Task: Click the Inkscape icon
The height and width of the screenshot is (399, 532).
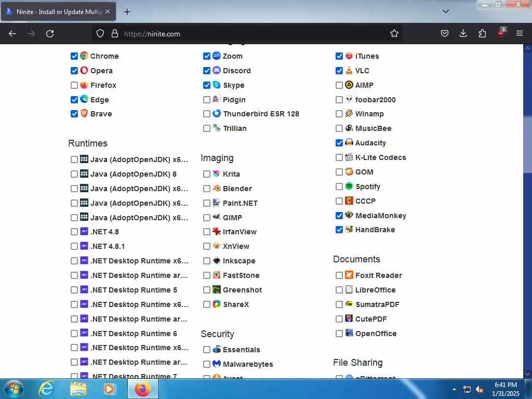Action: [x=217, y=261]
